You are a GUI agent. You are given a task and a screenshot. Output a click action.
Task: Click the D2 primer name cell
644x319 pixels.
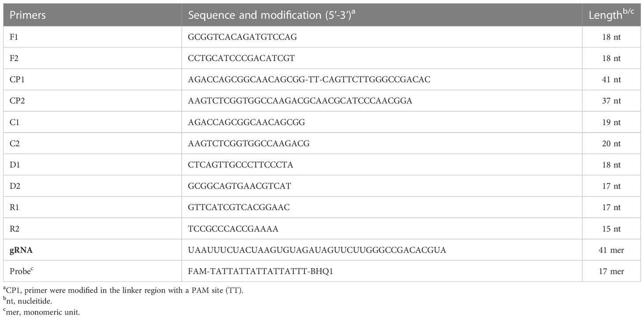click(15, 186)
